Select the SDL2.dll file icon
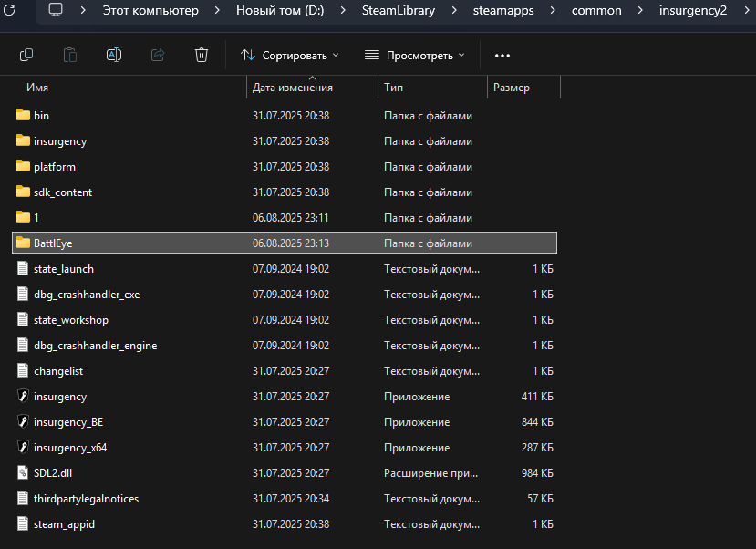The width and height of the screenshot is (756, 549). coord(23,472)
